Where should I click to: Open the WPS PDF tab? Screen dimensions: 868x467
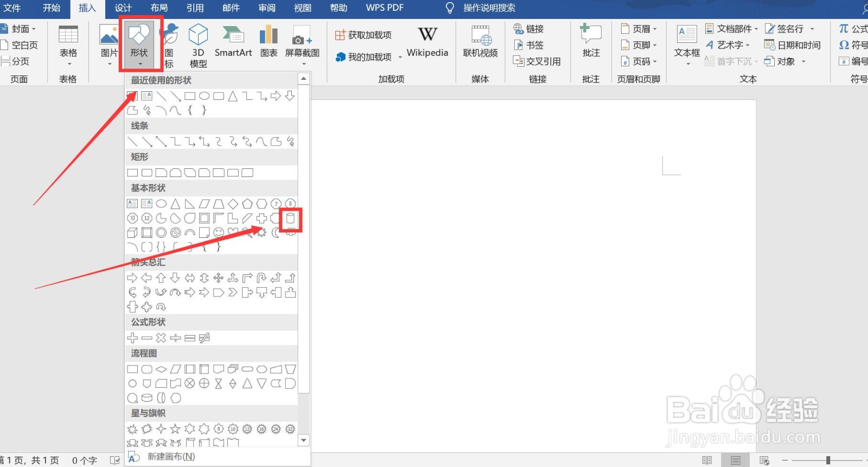(x=385, y=8)
